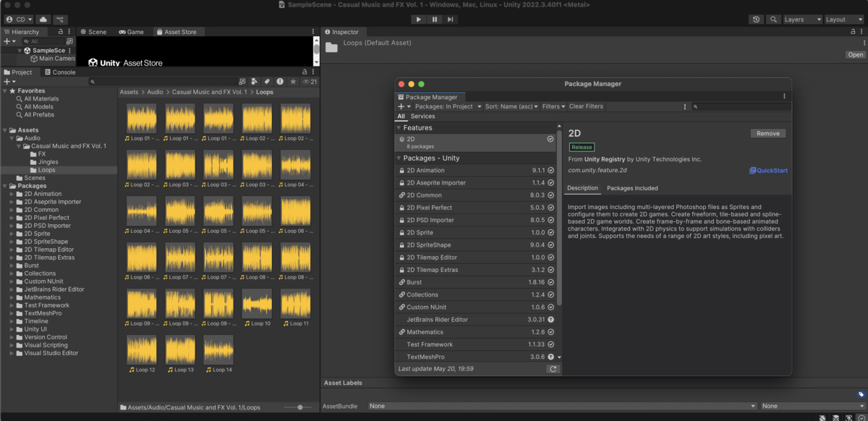Image resolution: width=868 pixels, height=421 pixels.
Task: Click Audio in the breadcrumb path
Action: [155, 92]
